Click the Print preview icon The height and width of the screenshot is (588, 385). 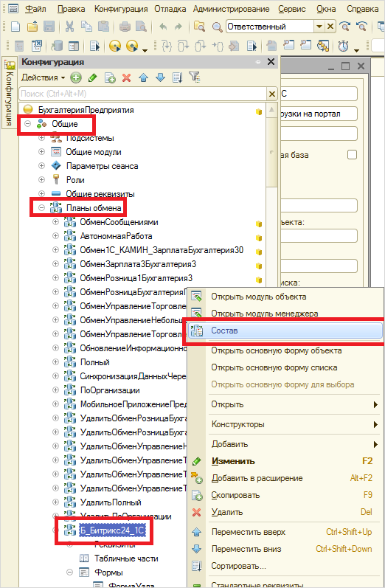[141, 27]
